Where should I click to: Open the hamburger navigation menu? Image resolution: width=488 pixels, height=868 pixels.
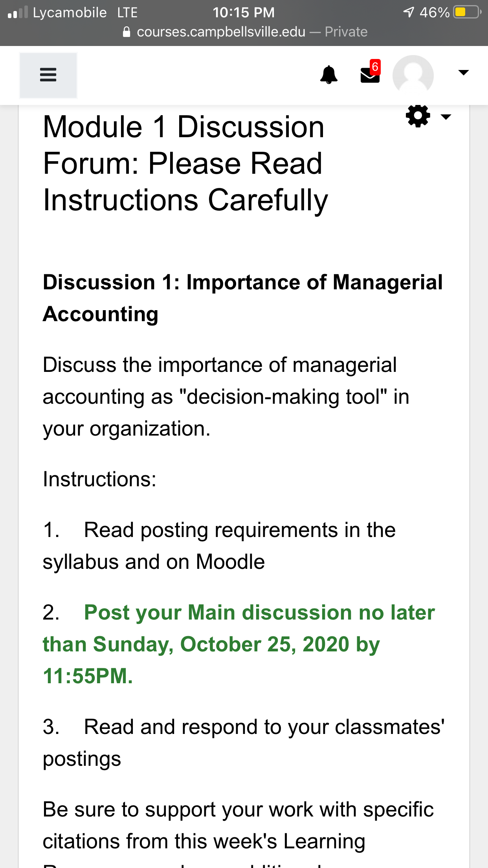(x=48, y=75)
